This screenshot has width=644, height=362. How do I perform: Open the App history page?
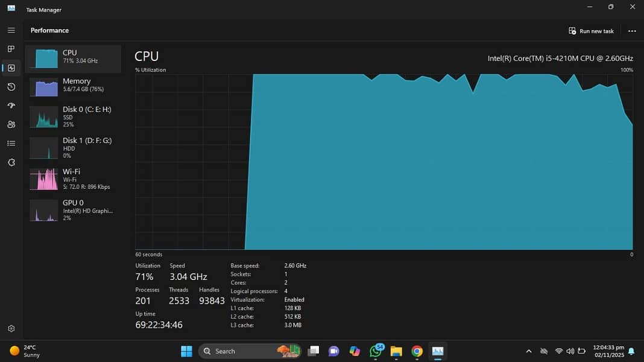tap(11, 87)
